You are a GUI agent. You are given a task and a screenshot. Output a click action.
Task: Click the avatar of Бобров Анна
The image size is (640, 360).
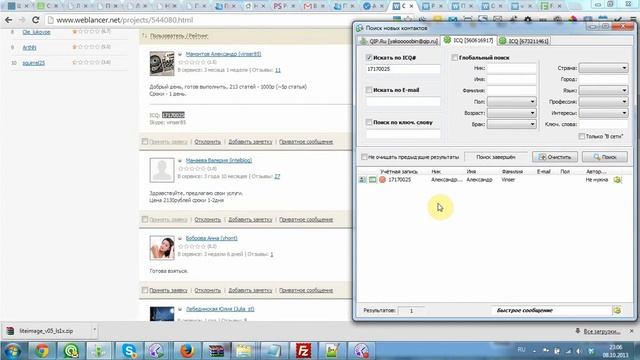162,248
